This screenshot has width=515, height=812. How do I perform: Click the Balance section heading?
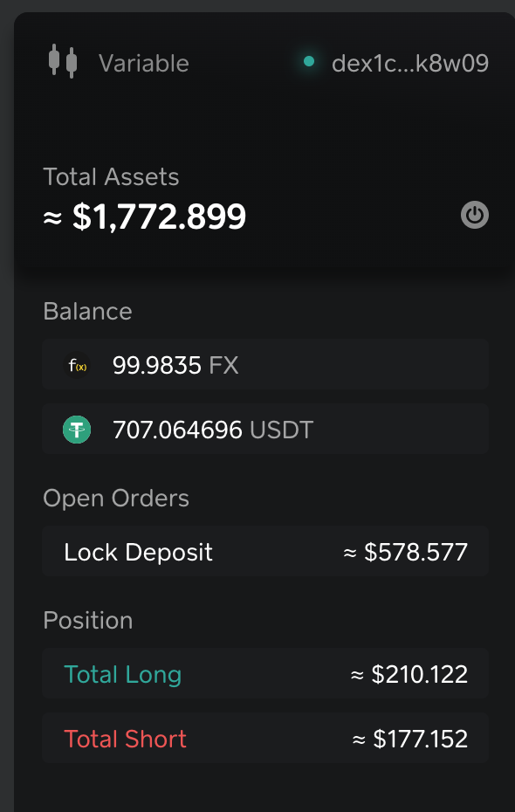(87, 311)
